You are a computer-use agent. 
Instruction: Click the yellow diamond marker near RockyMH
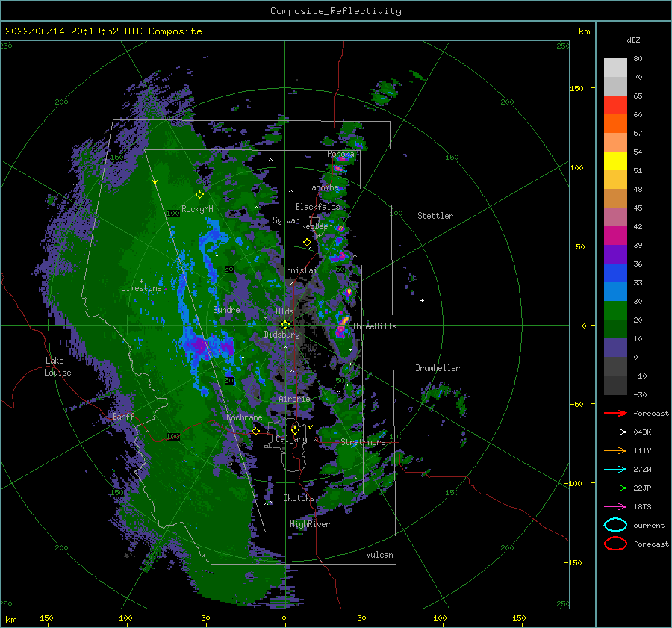[x=199, y=195]
